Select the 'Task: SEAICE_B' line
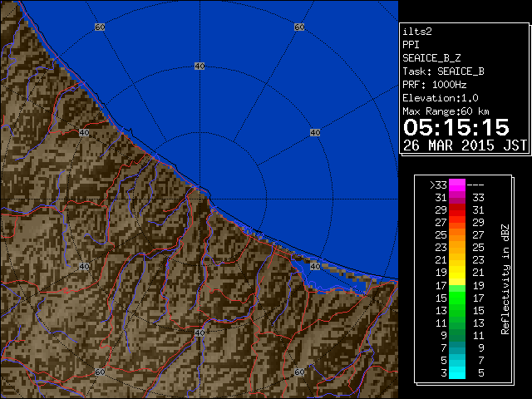The height and width of the screenshot is (399, 532). click(443, 71)
